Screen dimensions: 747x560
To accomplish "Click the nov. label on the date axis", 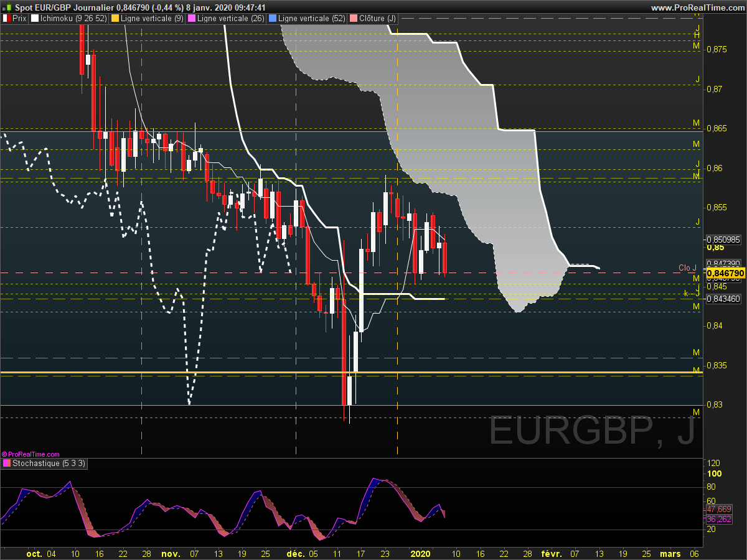I will [x=170, y=554].
